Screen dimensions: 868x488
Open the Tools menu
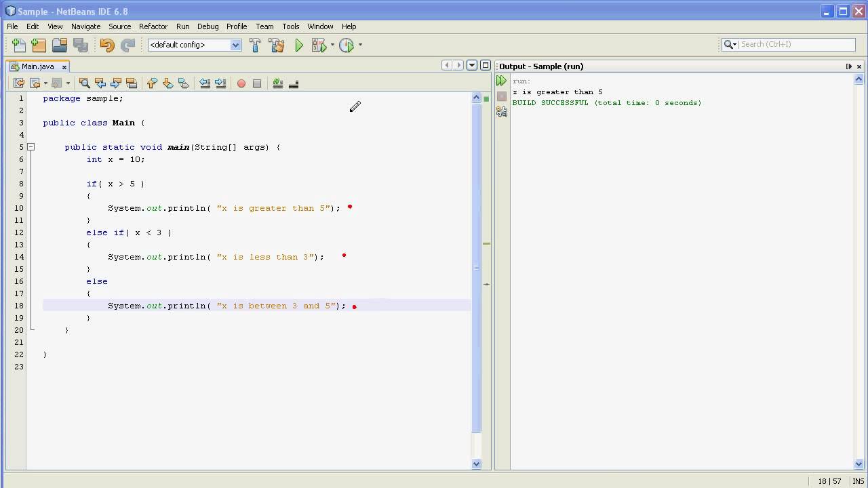(290, 26)
